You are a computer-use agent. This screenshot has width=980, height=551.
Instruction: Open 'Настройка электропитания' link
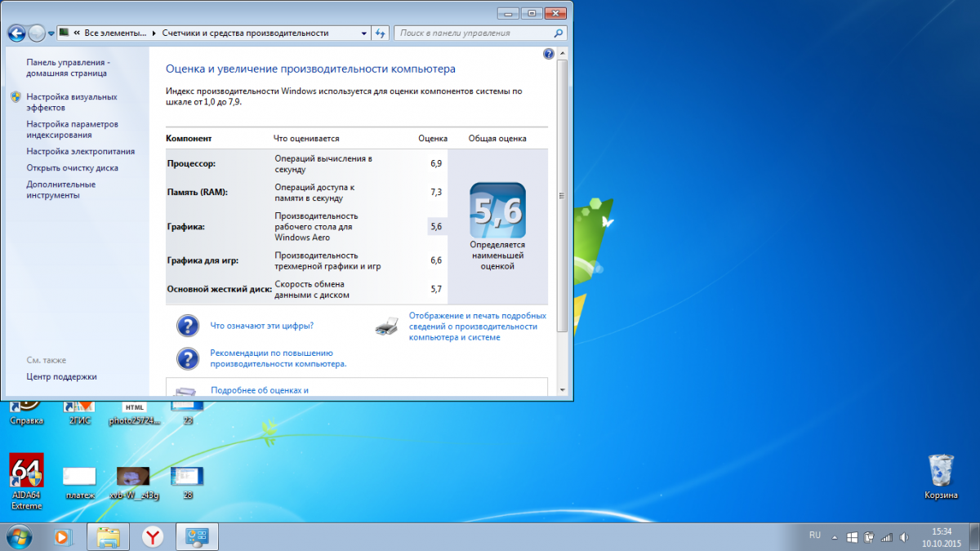[x=80, y=152]
